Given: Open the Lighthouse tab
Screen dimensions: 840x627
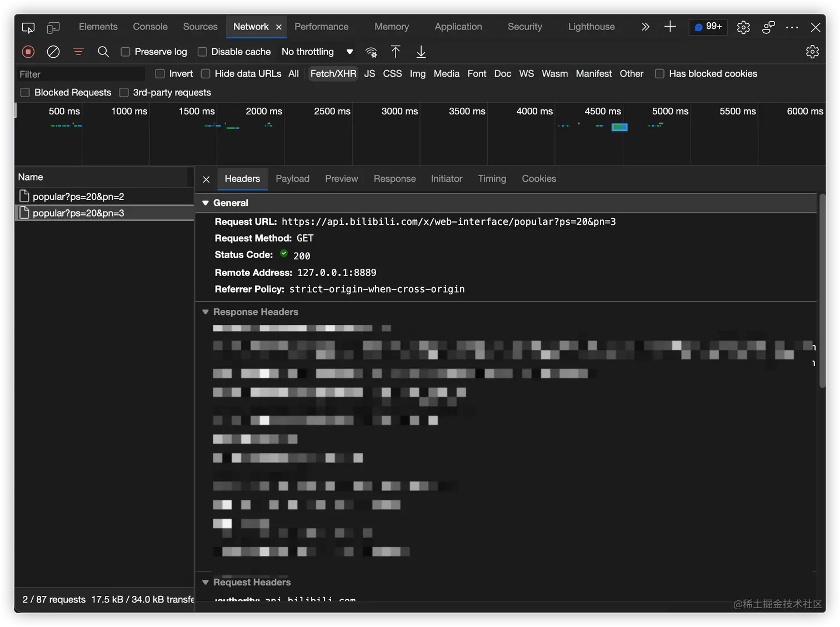Looking at the screenshot, I should point(592,27).
